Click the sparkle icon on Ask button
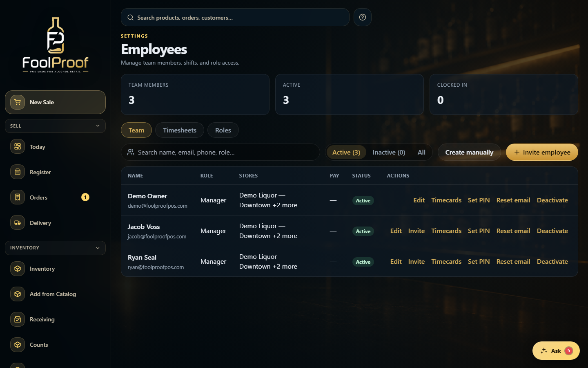 (x=544, y=351)
